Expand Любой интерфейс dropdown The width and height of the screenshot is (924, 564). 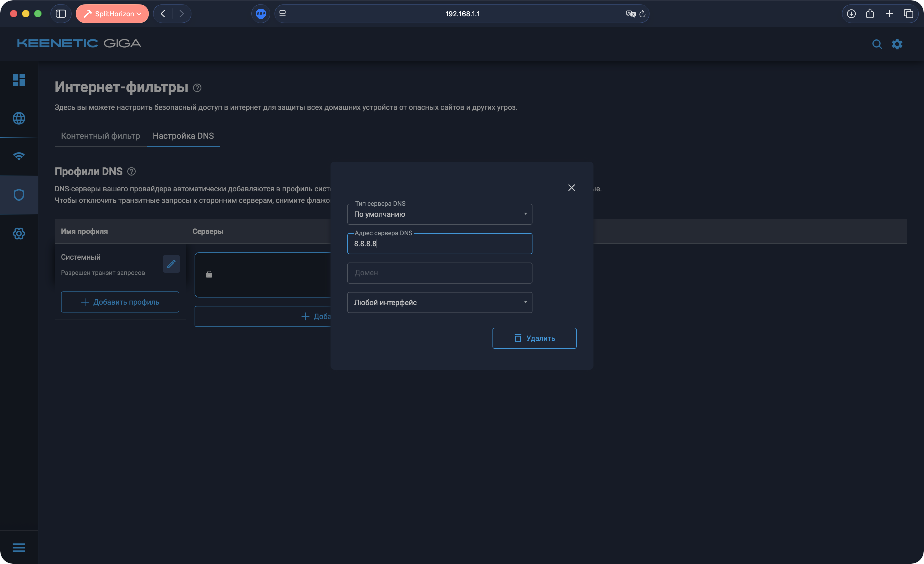[x=439, y=302]
